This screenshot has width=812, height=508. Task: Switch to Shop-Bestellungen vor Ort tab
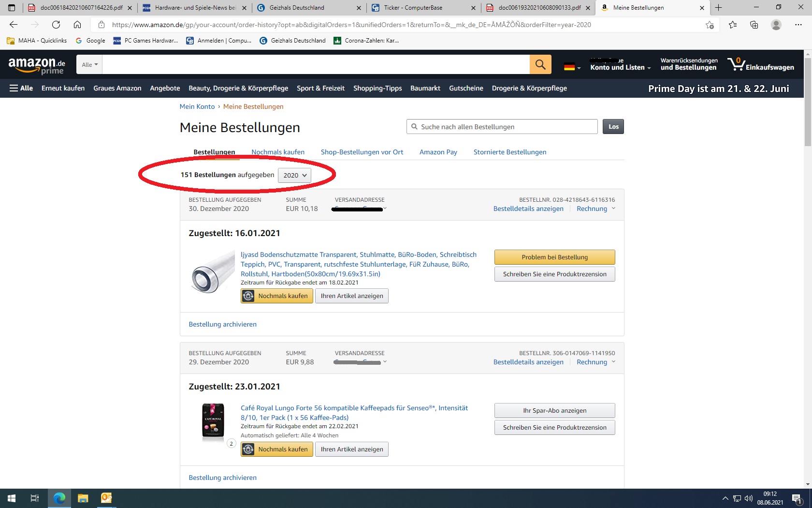[362, 152]
